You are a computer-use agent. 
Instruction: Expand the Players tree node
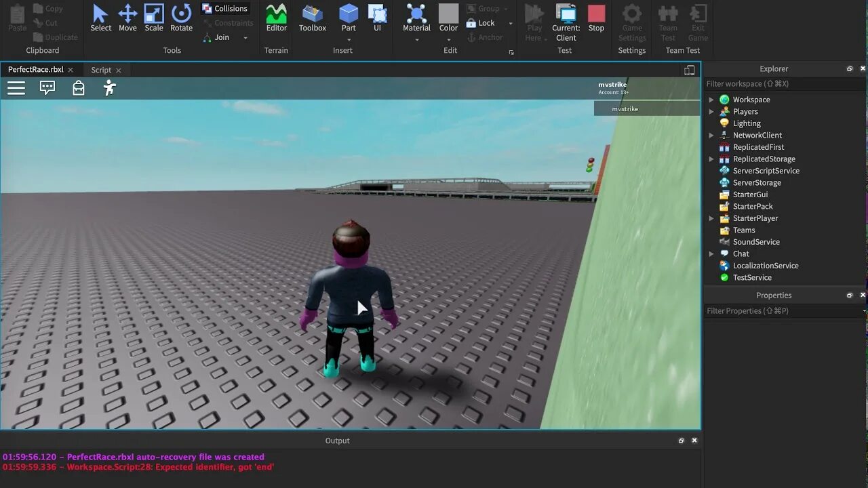(x=711, y=112)
